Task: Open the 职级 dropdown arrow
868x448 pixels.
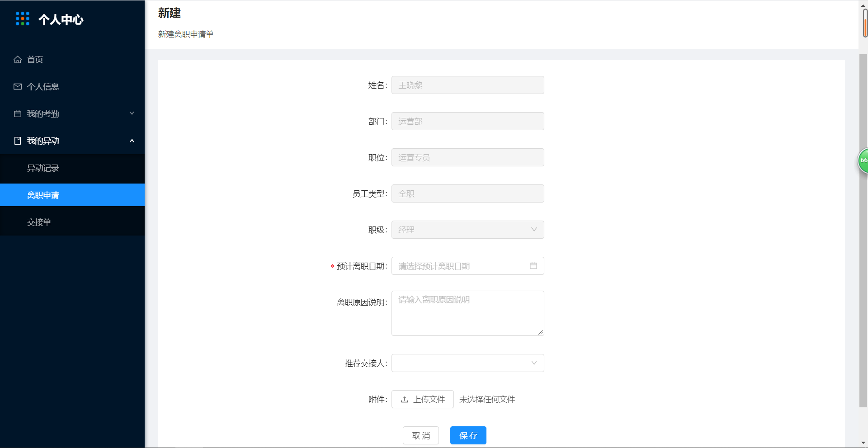Action: 534,230
